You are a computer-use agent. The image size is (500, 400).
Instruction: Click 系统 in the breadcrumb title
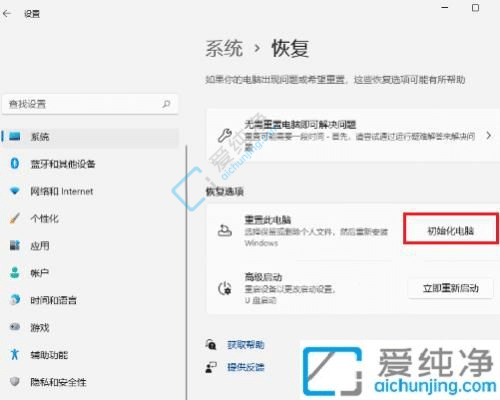point(224,48)
